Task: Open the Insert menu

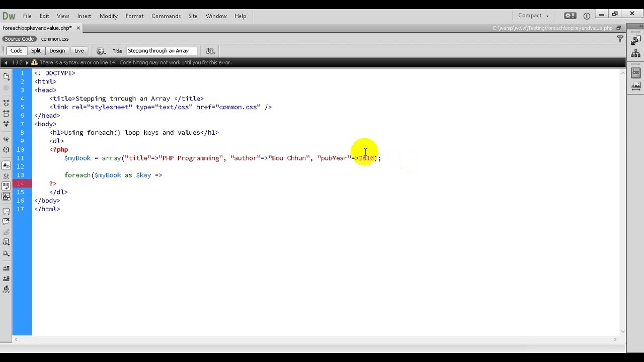Action: pos(84,16)
